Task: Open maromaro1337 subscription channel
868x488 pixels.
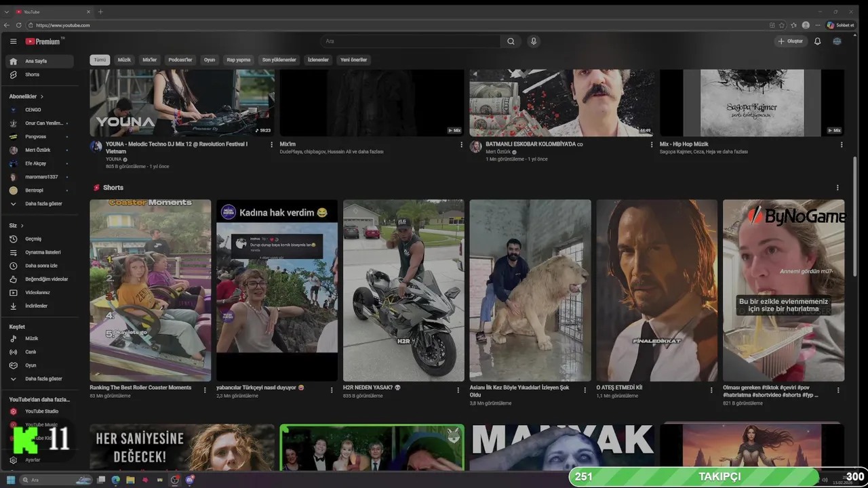Action: [41, 177]
